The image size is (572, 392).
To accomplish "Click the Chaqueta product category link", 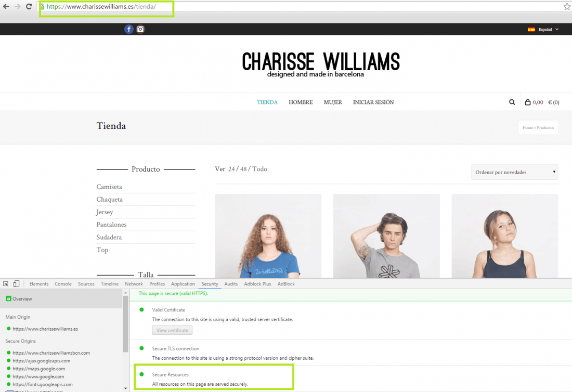I will [109, 200].
